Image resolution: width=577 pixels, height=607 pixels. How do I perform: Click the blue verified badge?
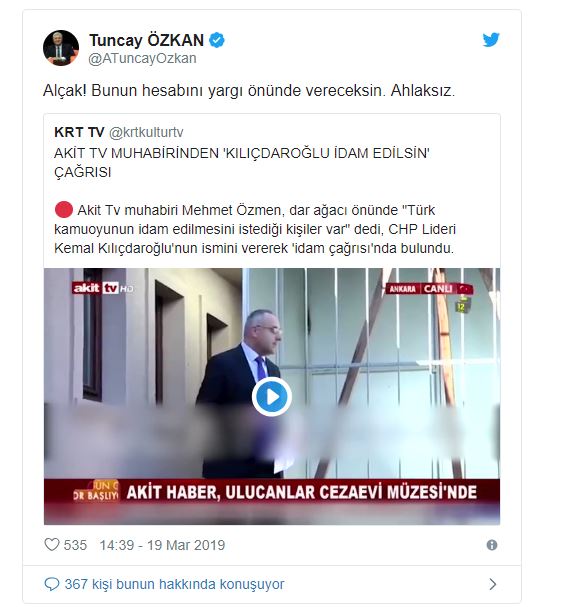pyautogui.click(x=217, y=40)
